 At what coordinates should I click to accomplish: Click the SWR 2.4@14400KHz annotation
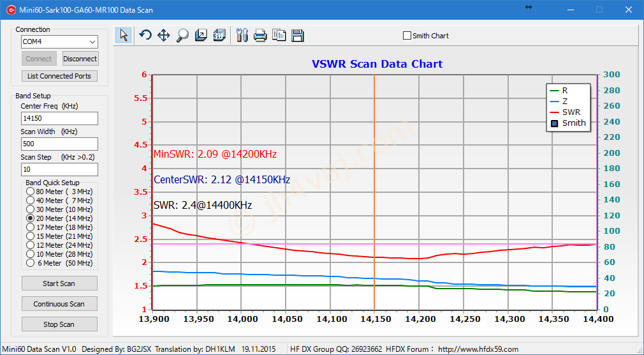[x=203, y=205]
